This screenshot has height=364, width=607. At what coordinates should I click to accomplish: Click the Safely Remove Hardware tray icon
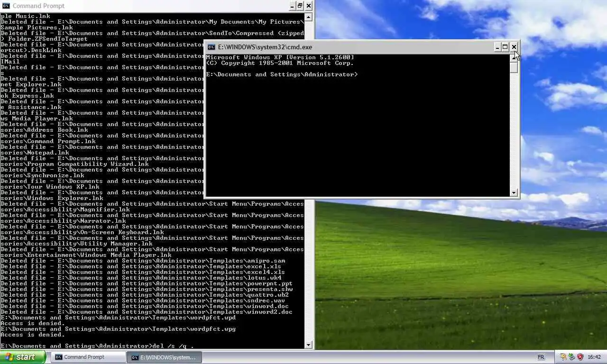click(x=572, y=357)
